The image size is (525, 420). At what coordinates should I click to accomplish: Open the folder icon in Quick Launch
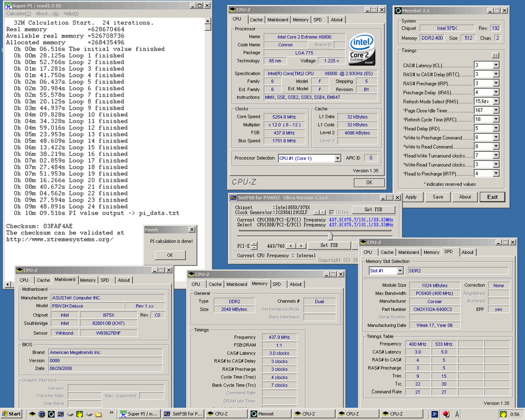pyautogui.click(x=98, y=414)
